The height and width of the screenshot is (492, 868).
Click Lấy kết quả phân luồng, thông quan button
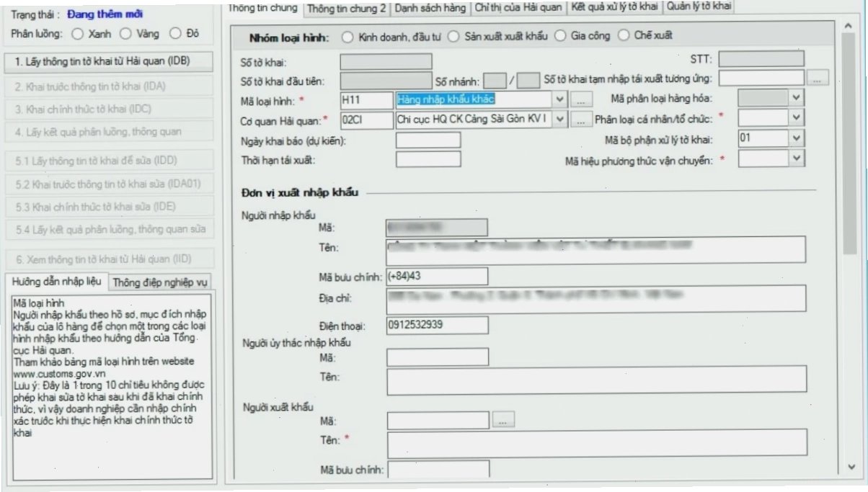point(109,132)
